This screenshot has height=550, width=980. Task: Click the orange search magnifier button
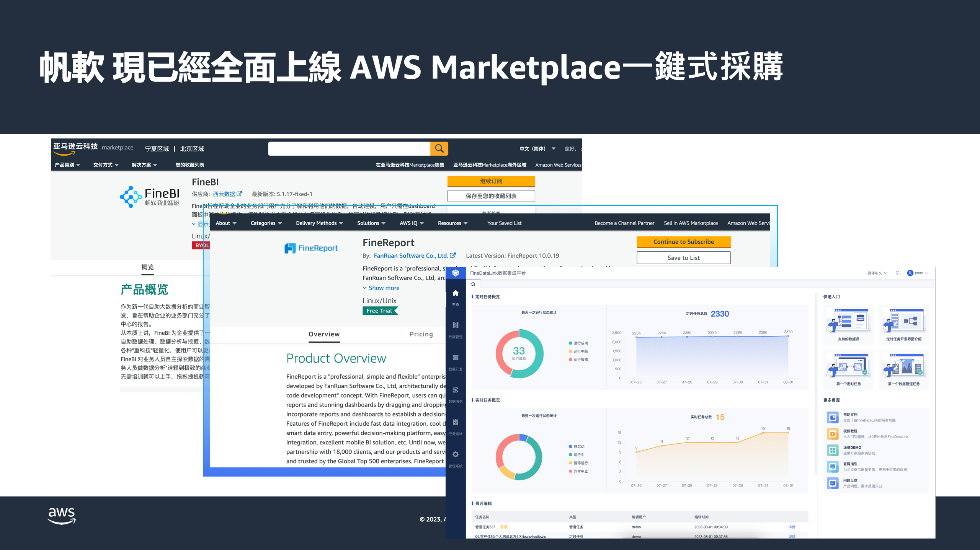(439, 148)
